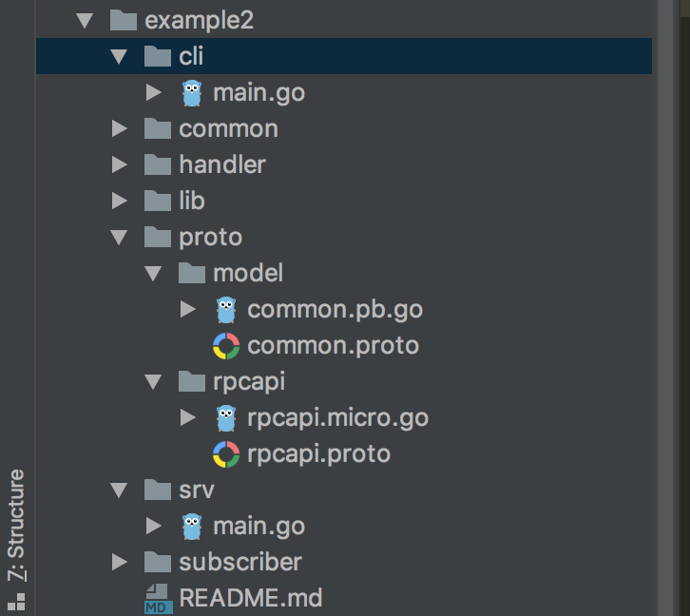Viewport: 690px width, 616px height.
Task: Select the README.md file
Action: coord(250,598)
